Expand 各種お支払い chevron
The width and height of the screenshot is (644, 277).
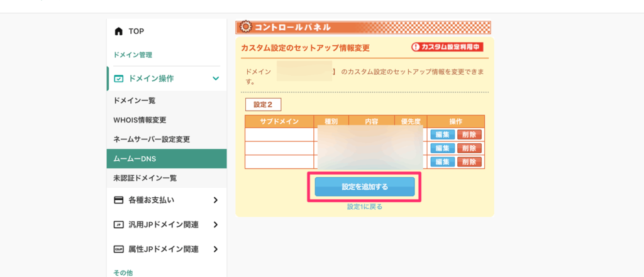click(216, 200)
